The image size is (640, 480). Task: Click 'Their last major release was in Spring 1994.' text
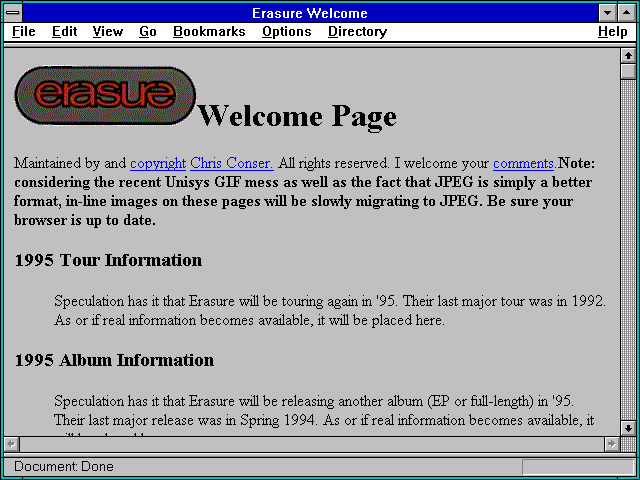pyautogui.click(x=185, y=420)
